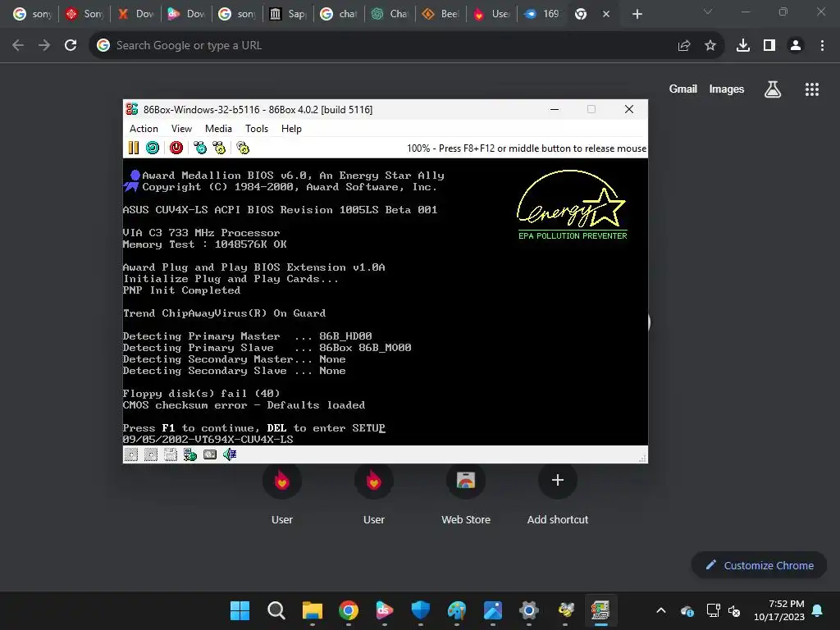Open the View menu
This screenshot has height=630, width=840.
pos(181,129)
